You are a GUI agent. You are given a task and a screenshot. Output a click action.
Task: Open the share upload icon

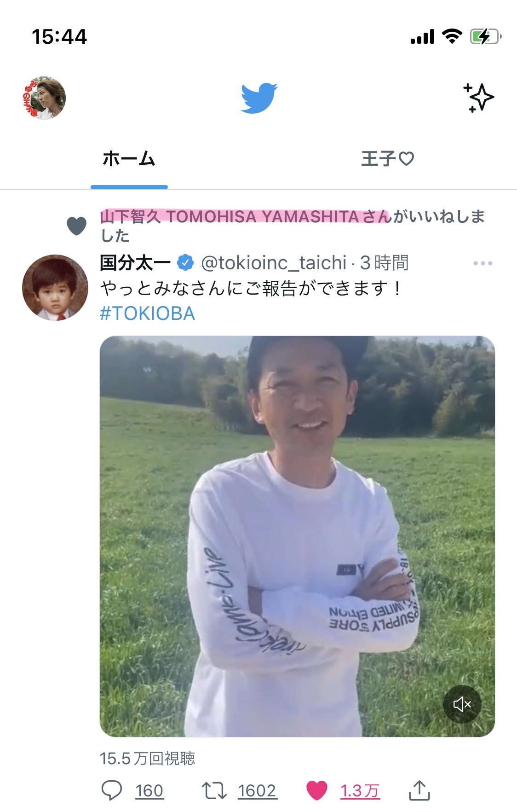419,790
